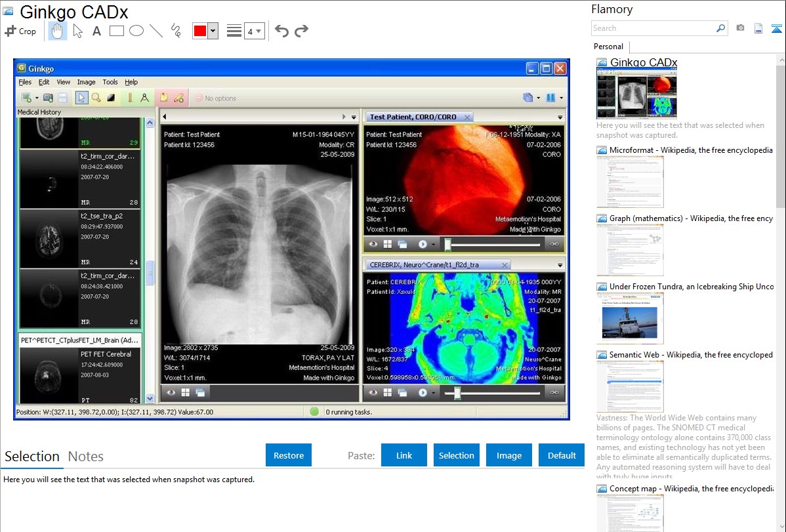Click the document page icon beside the camera

(758, 28)
